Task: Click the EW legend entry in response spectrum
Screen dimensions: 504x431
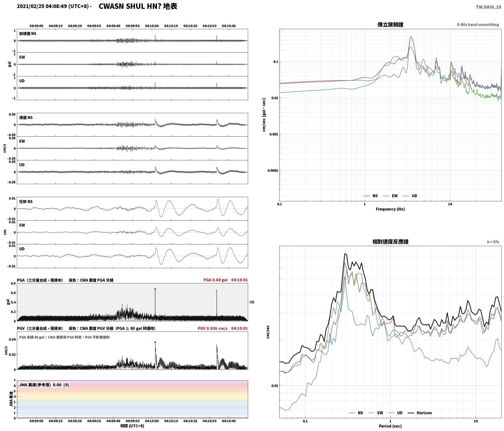Action: pyautogui.click(x=376, y=413)
